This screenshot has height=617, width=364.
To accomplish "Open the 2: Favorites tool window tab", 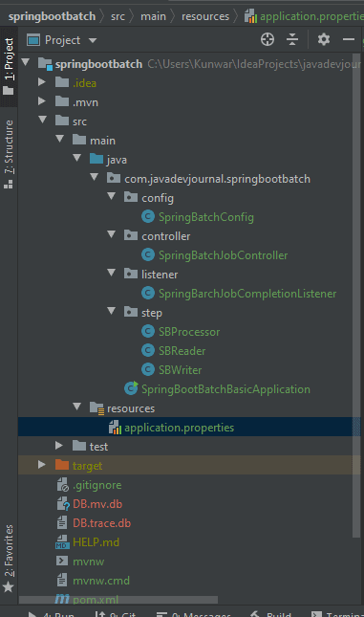I will click(9, 559).
